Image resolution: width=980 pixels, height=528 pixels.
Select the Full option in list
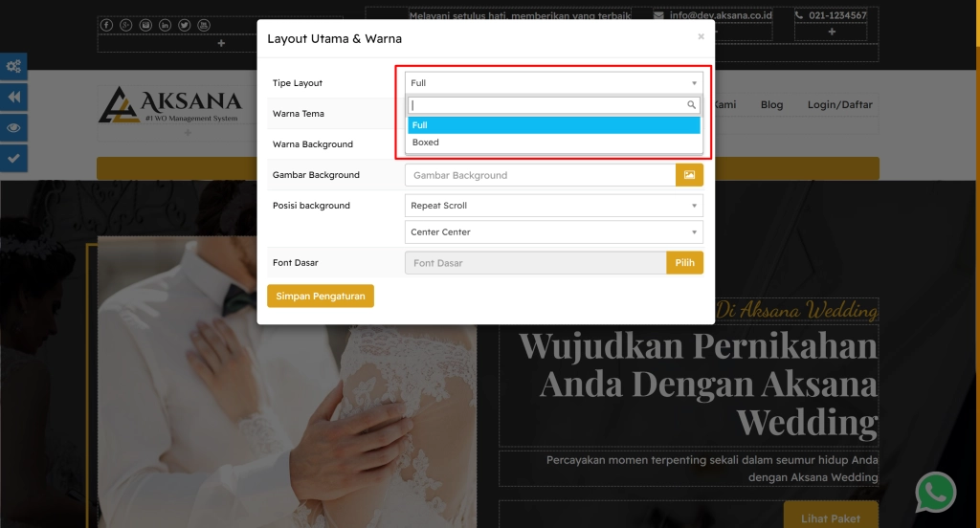pos(554,125)
